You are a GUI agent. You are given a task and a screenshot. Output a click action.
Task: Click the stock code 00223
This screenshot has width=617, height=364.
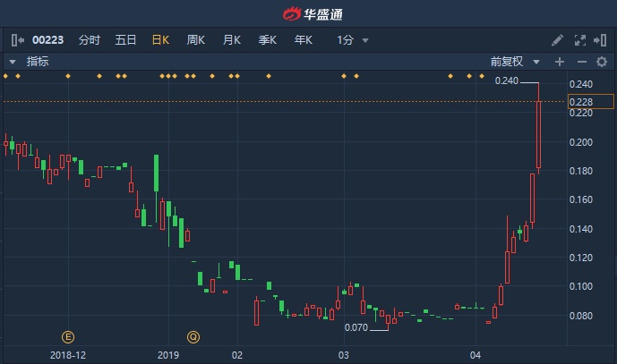click(x=47, y=40)
